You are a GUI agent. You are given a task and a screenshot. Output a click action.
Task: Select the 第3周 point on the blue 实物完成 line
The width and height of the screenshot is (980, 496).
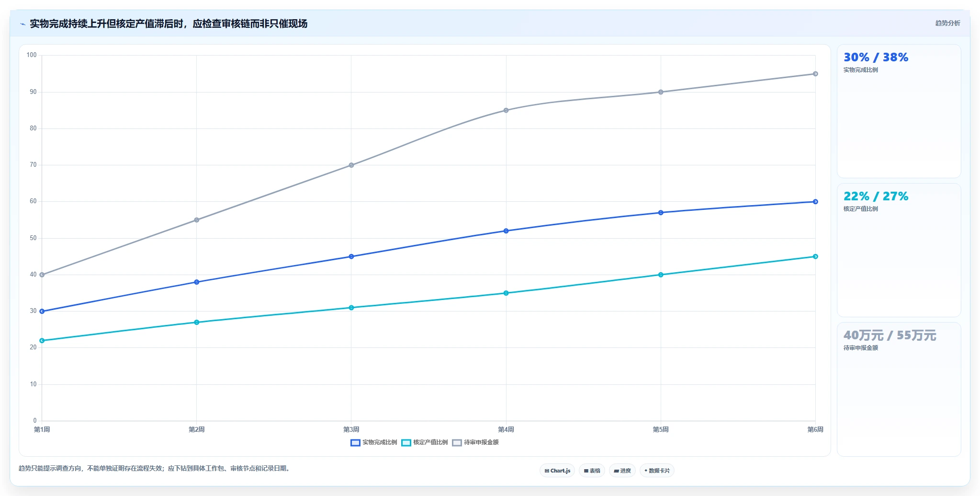tap(351, 256)
